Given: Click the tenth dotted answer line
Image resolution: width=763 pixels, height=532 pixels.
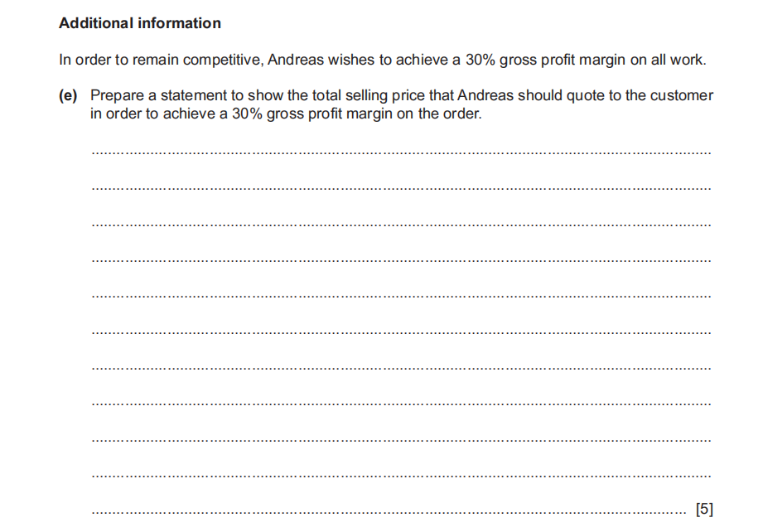Looking at the screenshot, I should (x=401, y=476).
